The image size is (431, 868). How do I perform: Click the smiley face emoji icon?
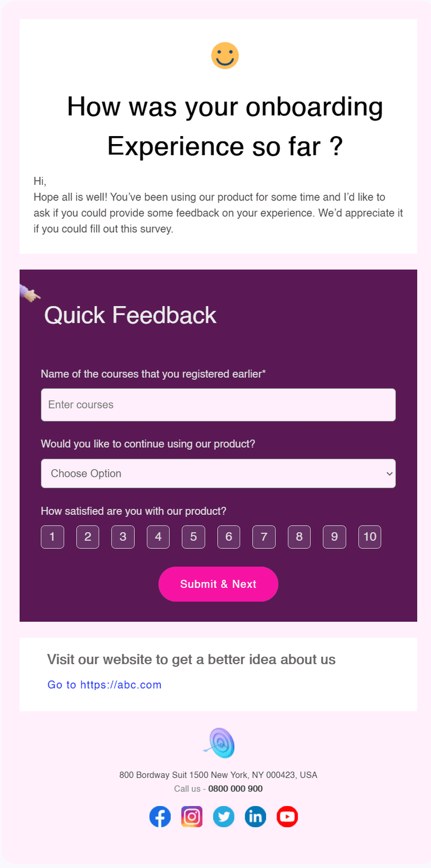225,56
